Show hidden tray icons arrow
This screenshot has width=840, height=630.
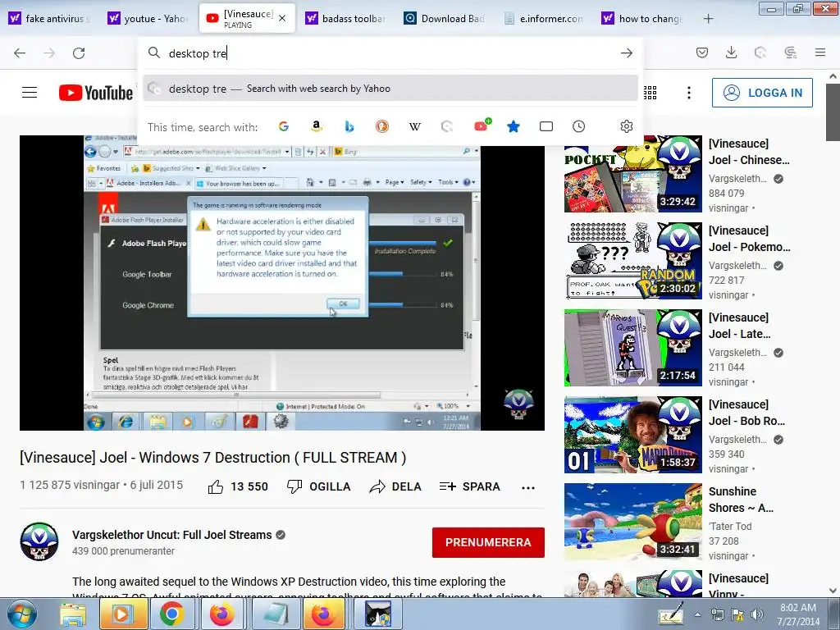[697, 614]
